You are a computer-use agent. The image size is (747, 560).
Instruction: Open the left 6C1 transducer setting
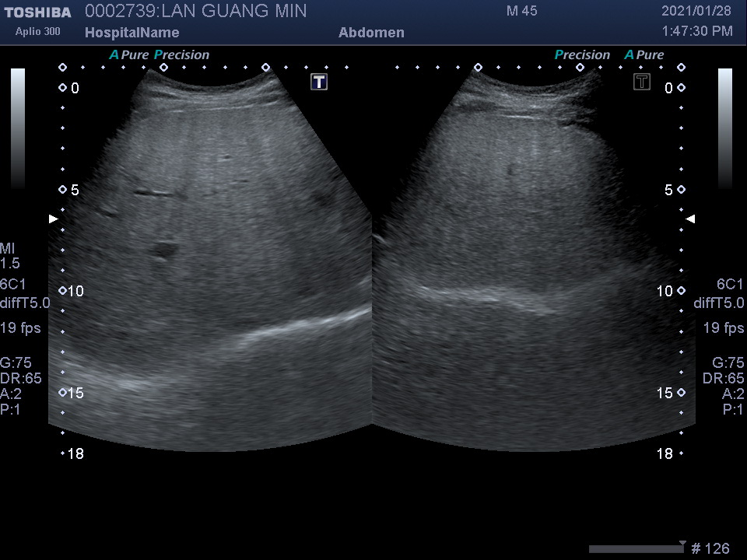(x=12, y=285)
